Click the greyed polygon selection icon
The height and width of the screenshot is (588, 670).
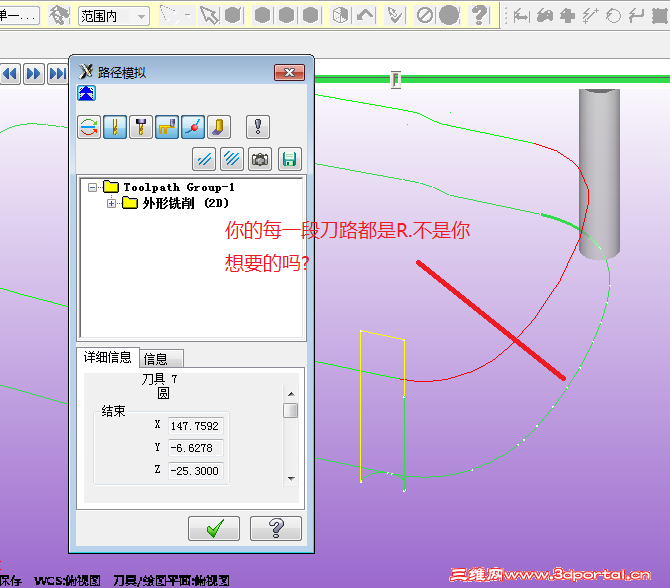click(x=168, y=15)
